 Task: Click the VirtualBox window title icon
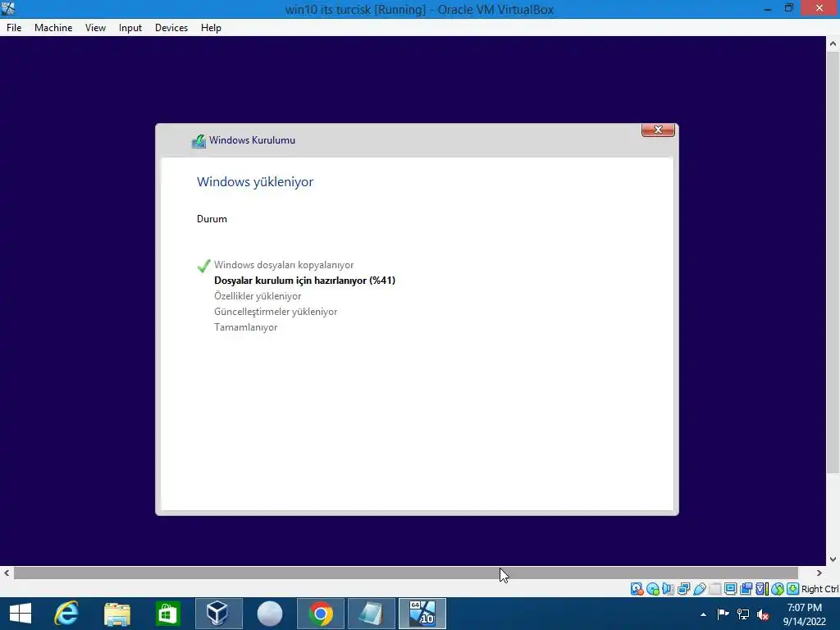click(x=8, y=8)
